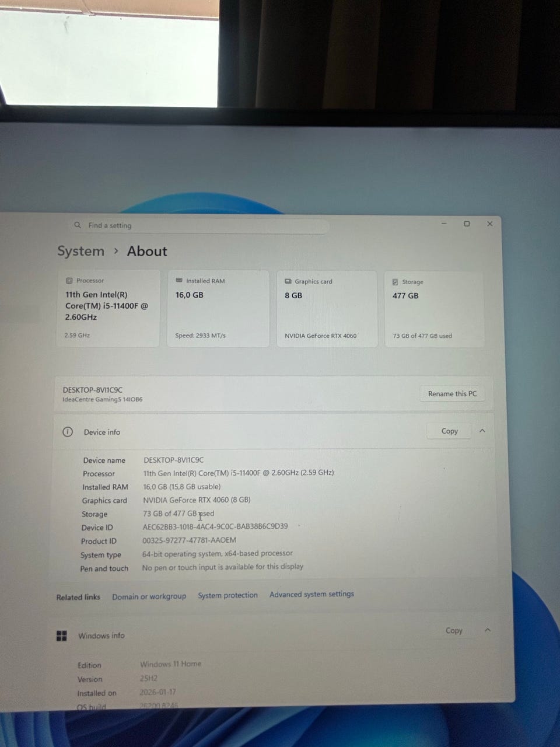Click the 73 GB of 477 GB used row value
560x747 pixels.
point(178,514)
